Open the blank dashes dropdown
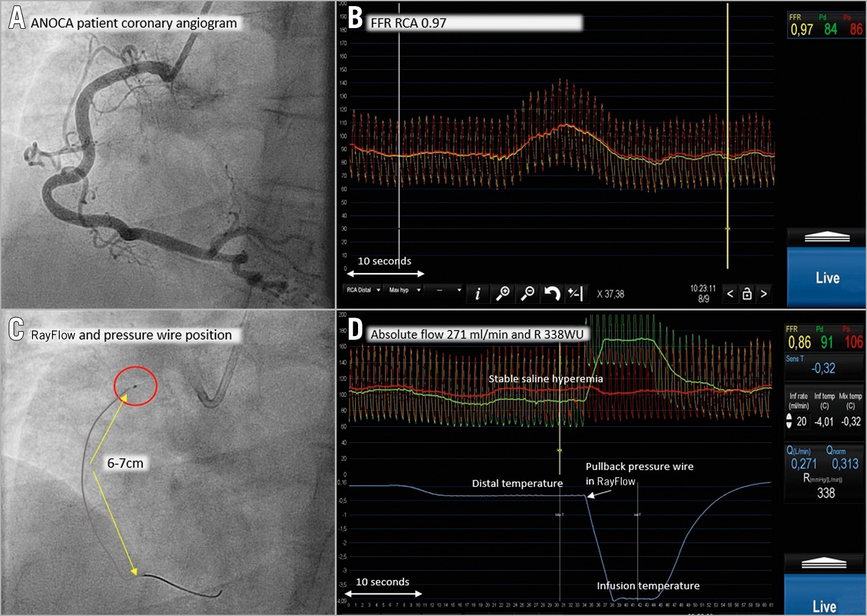Viewport: 867px width, 616px height. pyautogui.click(x=445, y=290)
